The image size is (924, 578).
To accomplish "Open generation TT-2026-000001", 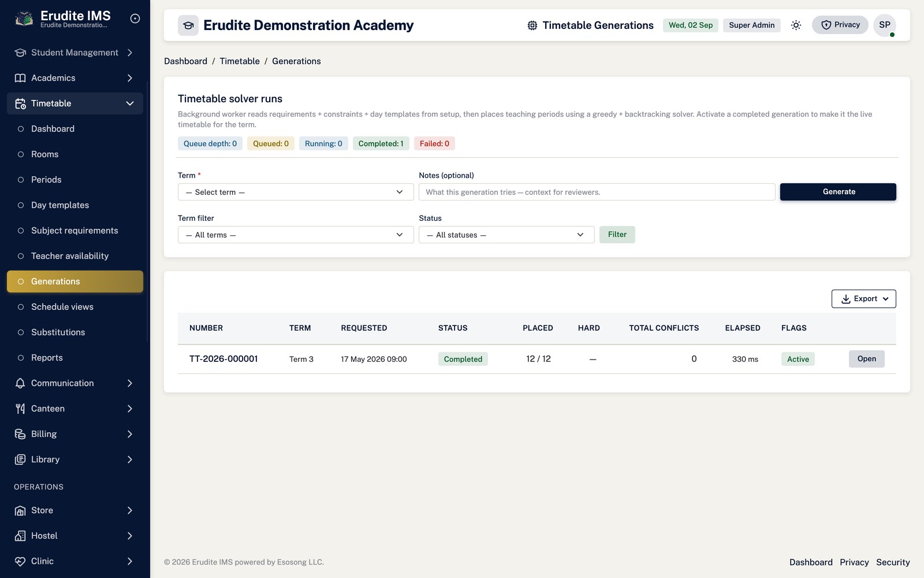I will click(867, 359).
